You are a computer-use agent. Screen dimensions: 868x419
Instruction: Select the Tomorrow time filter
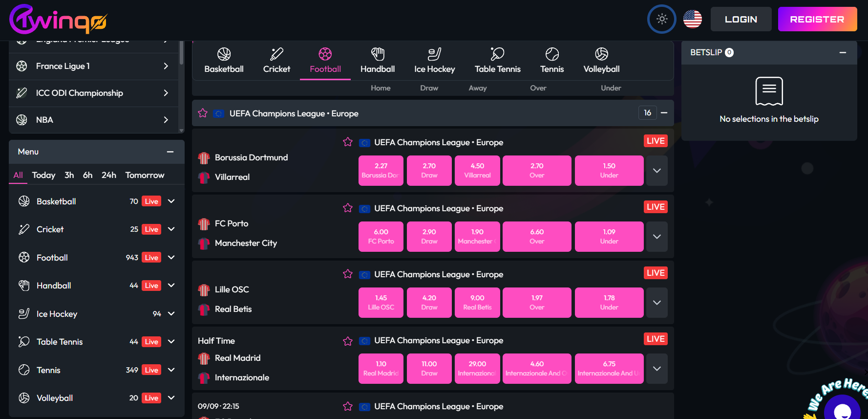[145, 175]
